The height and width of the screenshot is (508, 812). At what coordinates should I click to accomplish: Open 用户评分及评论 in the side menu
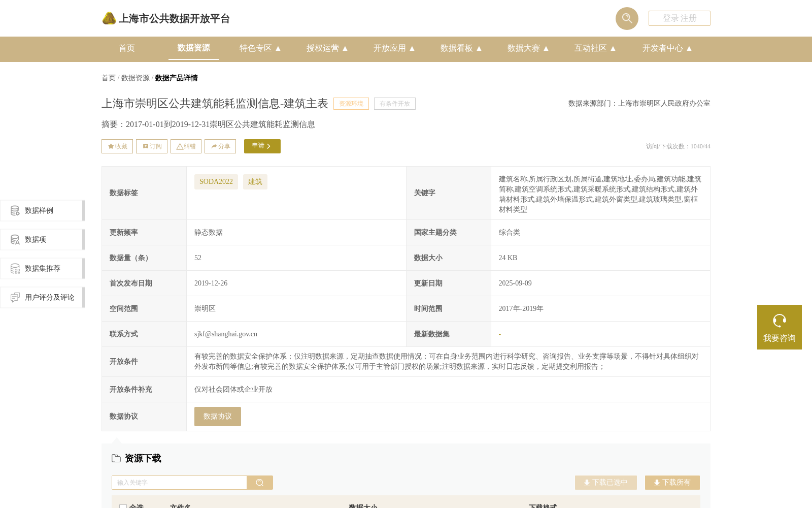pos(42,297)
